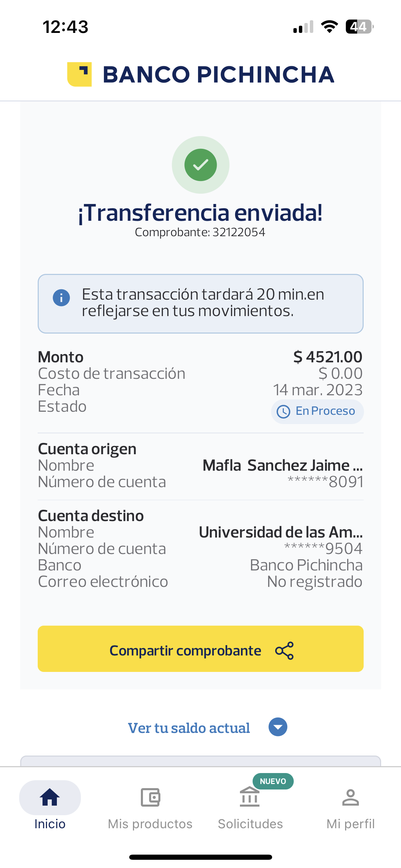Tap the truncated Mafla Sanchez Jaime name

pos(282,466)
